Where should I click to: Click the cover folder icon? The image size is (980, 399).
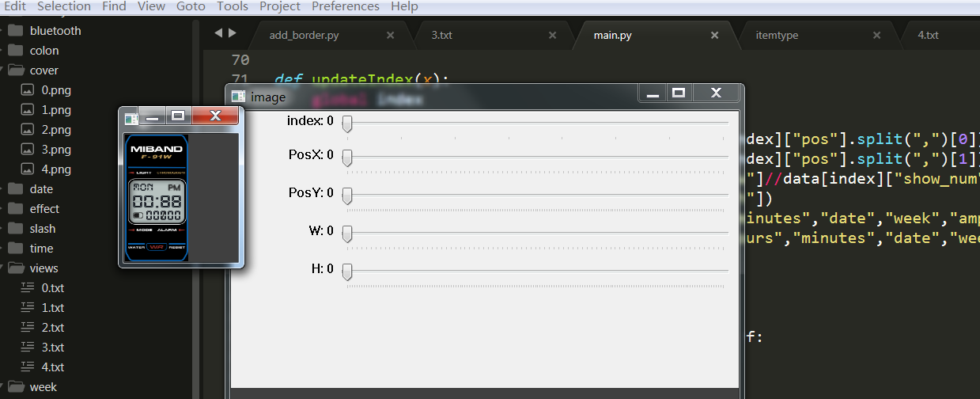coord(14,70)
